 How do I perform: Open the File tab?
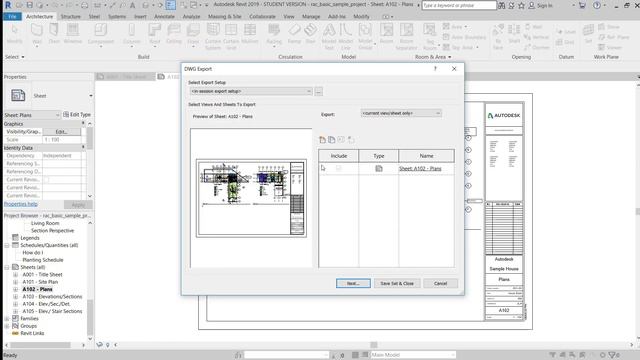coord(12,17)
